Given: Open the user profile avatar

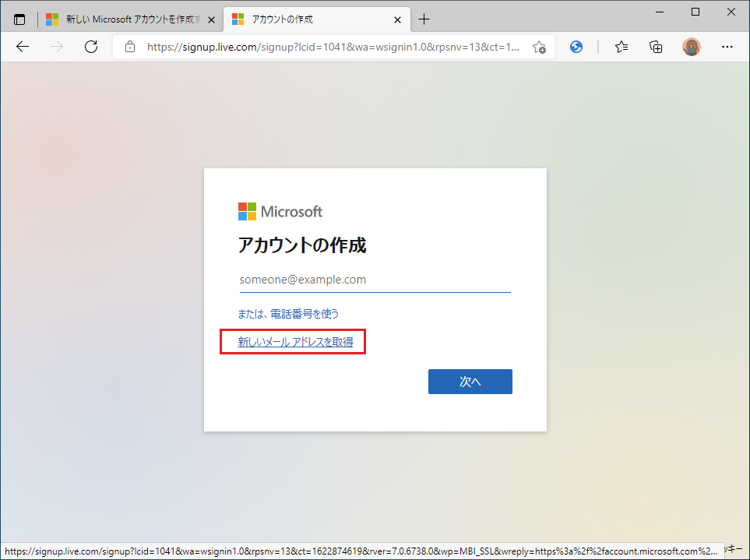Looking at the screenshot, I should tap(691, 47).
